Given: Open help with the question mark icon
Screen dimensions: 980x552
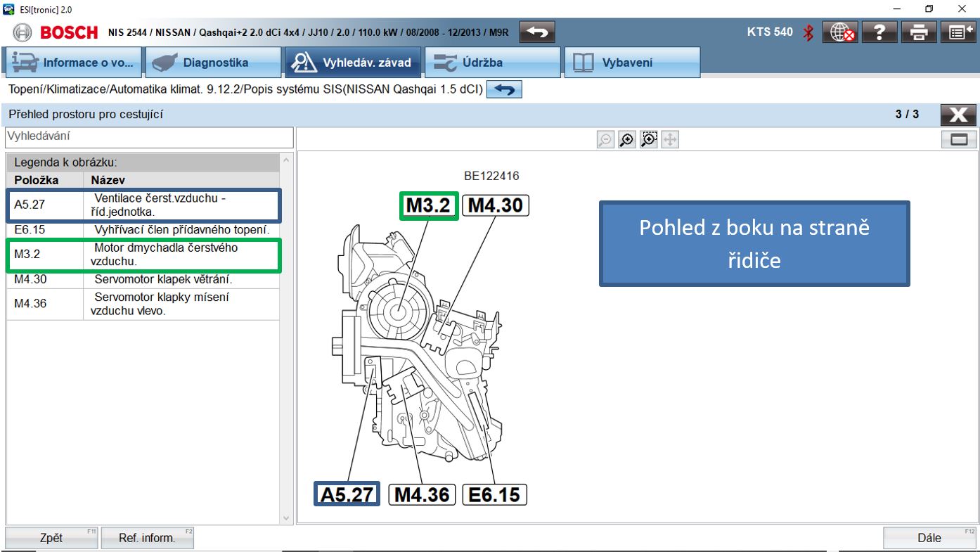Looking at the screenshot, I should tap(879, 32).
